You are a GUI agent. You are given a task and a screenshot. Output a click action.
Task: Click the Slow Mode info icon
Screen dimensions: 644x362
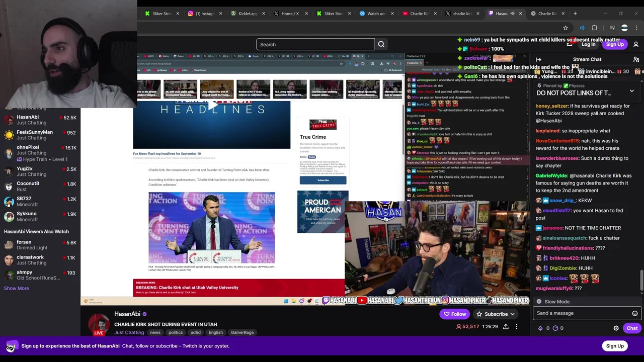tap(539, 302)
